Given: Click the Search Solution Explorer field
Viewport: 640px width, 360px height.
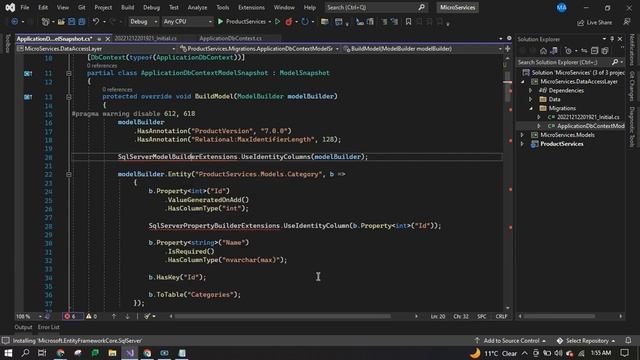Looking at the screenshot, I should point(571,62).
